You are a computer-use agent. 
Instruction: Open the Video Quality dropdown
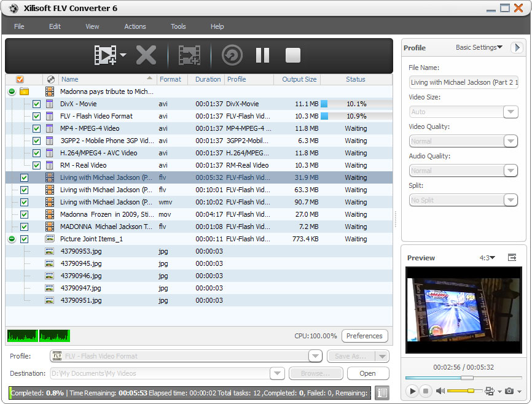pyautogui.click(x=510, y=141)
